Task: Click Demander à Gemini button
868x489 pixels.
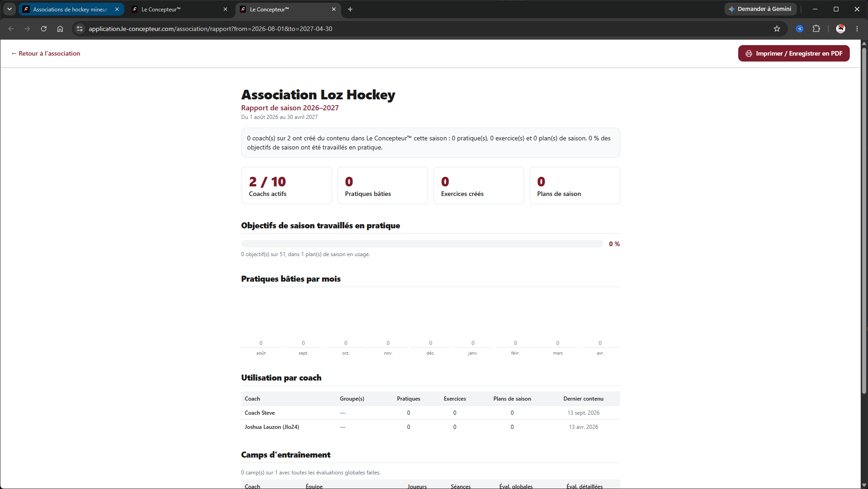Action: coord(761,9)
